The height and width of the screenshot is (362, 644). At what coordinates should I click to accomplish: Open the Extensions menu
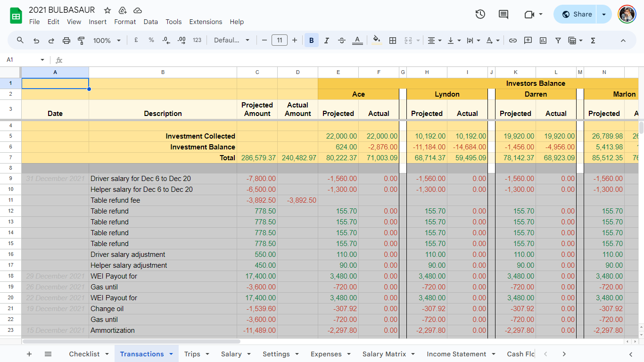206,22
